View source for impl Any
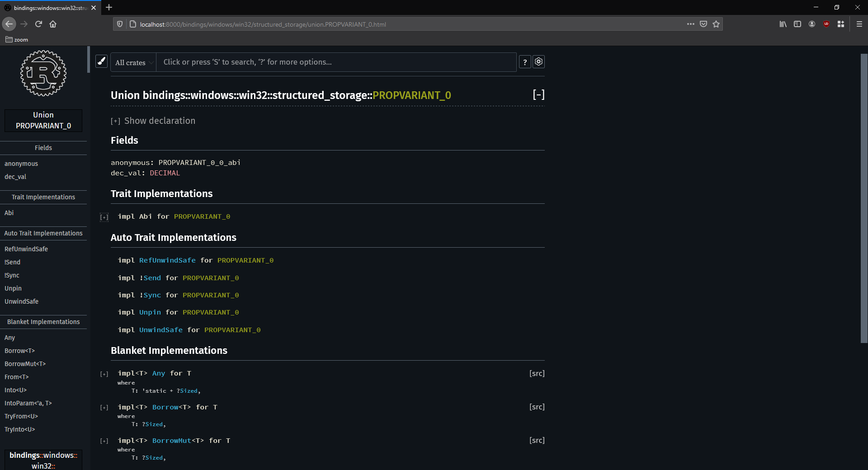This screenshot has width=868, height=470. click(x=537, y=373)
